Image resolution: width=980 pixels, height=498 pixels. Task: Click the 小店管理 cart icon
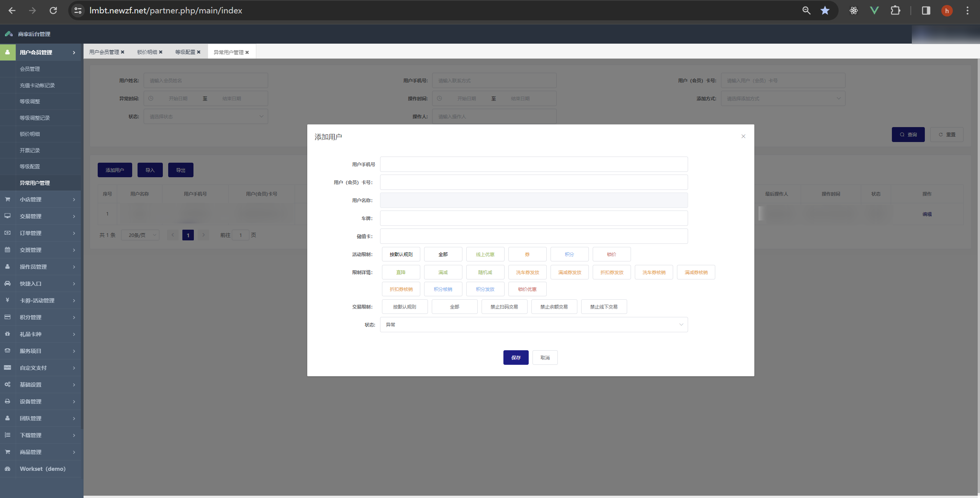point(8,199)
